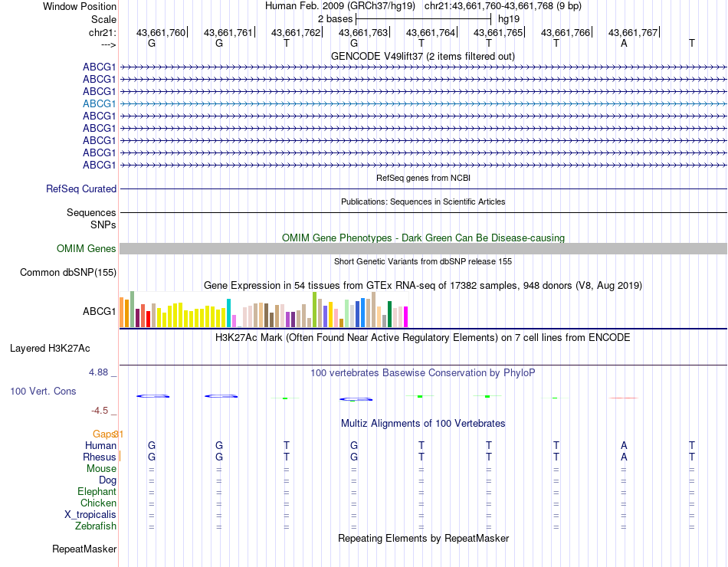Click the Multiz Alignments of 100 Vertebrates title
728x567 pixels.
[x=423, y=423]
